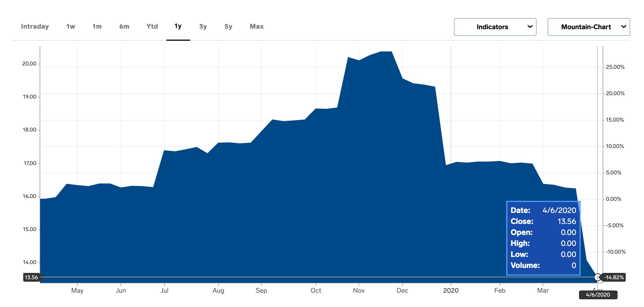Select the 1w time range tab
644x307 pixels.
(x=71, y=26)
